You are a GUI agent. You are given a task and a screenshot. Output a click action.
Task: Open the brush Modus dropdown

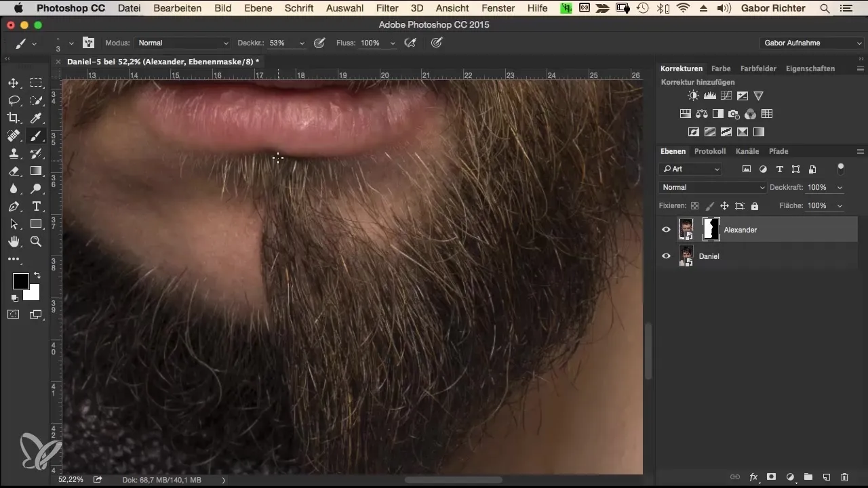[182, 43]
